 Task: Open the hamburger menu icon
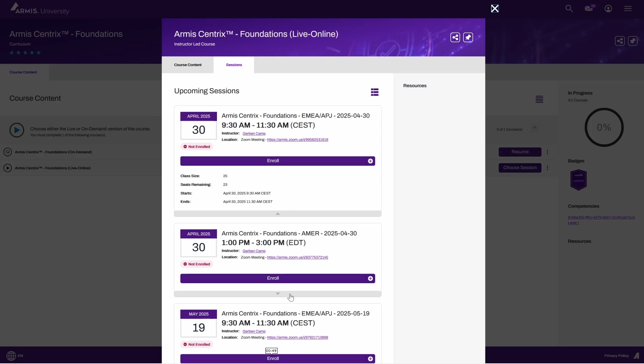[628, 8]
